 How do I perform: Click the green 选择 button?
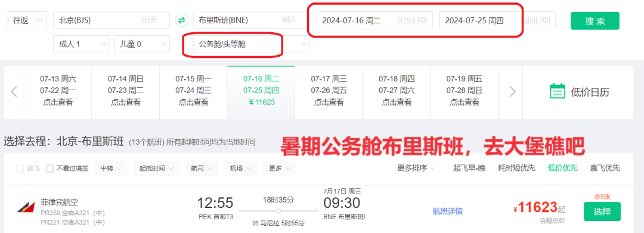click(x=602, y=211)
